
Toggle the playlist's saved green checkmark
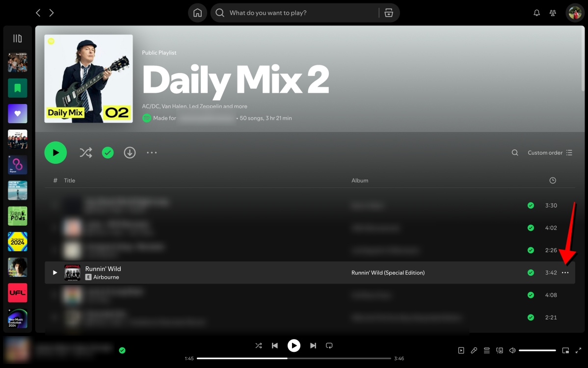tap(107, 153)
